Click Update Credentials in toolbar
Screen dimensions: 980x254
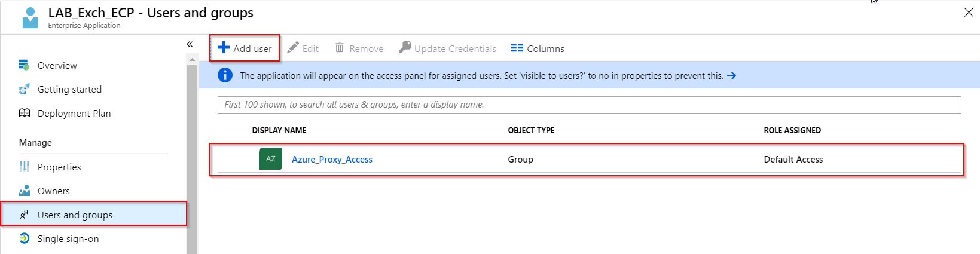click(x=447, y=48)
